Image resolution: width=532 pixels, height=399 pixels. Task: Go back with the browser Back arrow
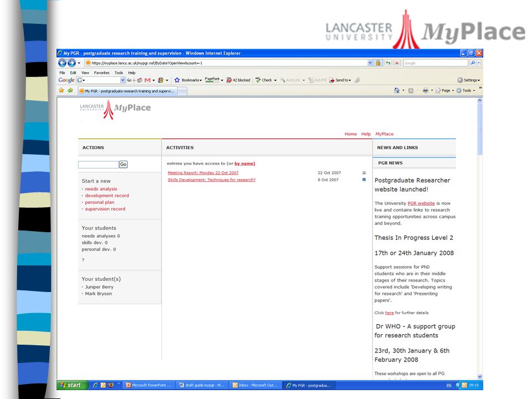pos(62,63)
